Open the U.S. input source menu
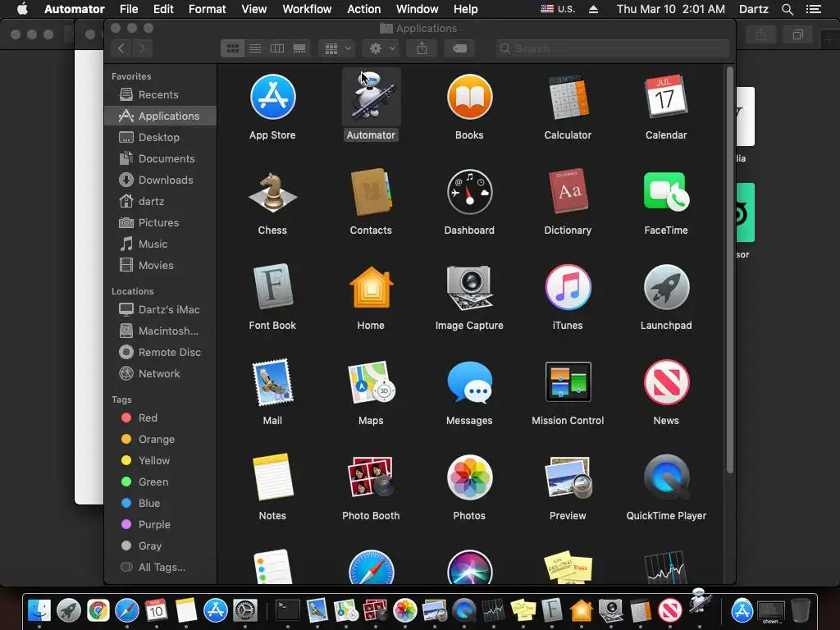 coord(558,9)
